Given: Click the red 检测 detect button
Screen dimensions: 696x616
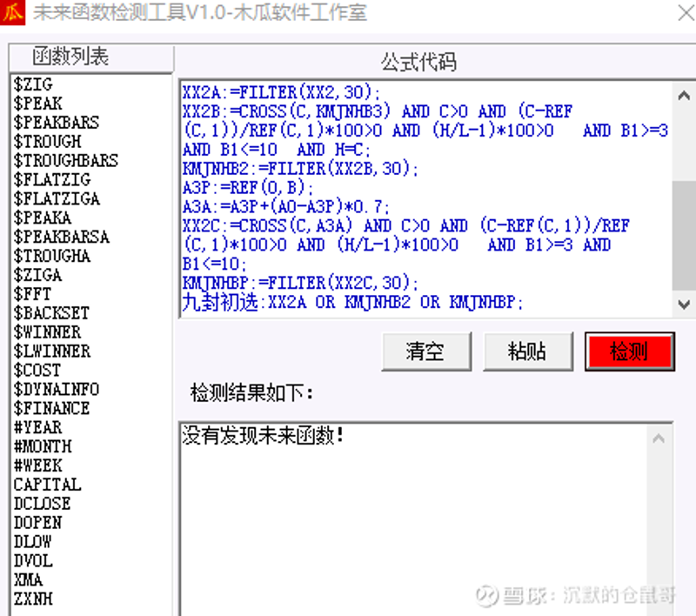Looking at the screenshot, I should point(629,351).
